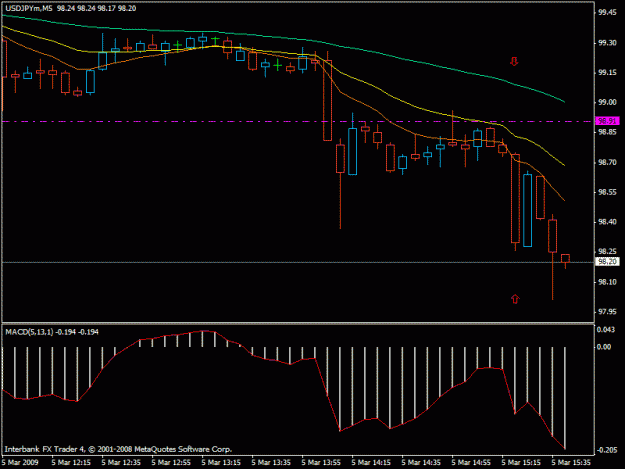The height and width of the screenshot is (469, 625).
Task: Click the current price tag 98.20
Action: click(x=607, y=261)
